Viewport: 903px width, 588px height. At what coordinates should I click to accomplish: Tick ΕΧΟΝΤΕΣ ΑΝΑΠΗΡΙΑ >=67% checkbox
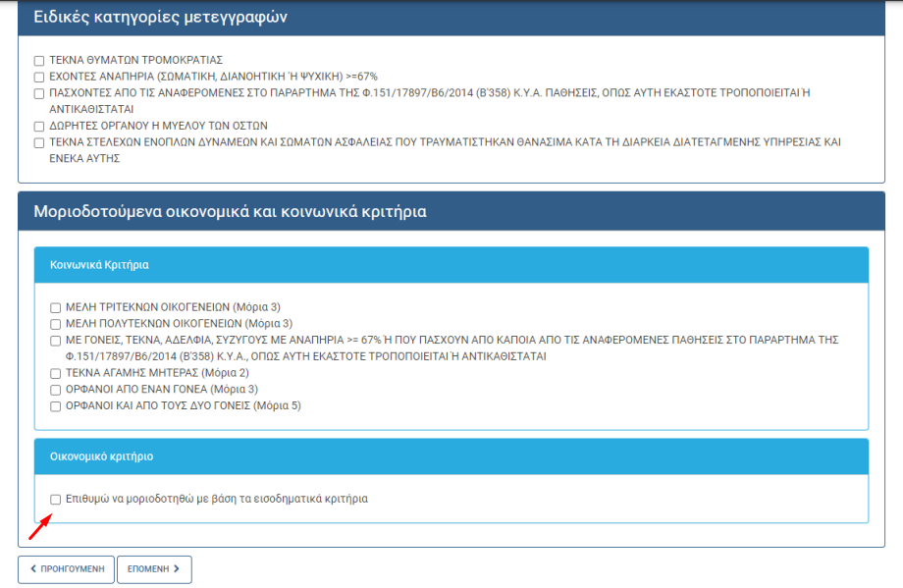point(39,77)
